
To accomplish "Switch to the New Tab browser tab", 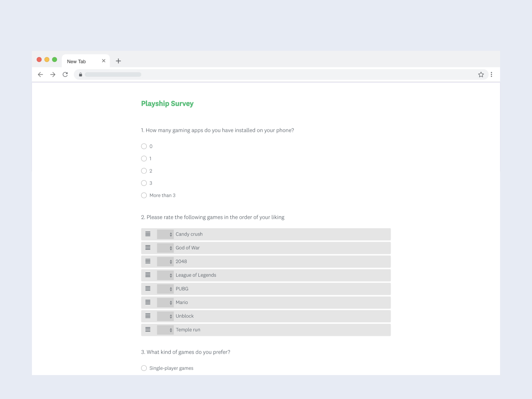I will click(86, 61).
